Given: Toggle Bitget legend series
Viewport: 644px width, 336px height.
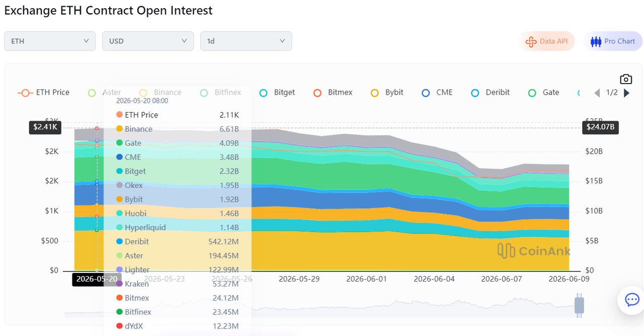Looking at the screenshot, I should tap(277, 93).
